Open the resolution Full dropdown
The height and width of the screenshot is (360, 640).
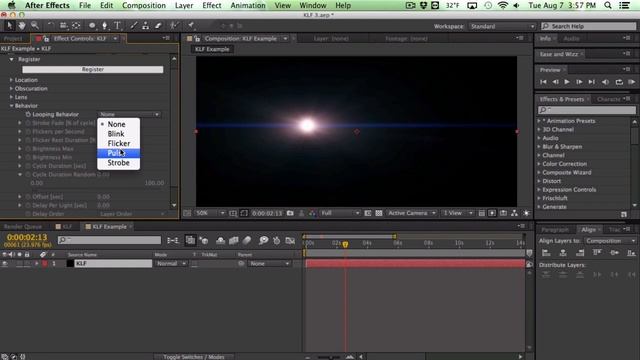340,213
